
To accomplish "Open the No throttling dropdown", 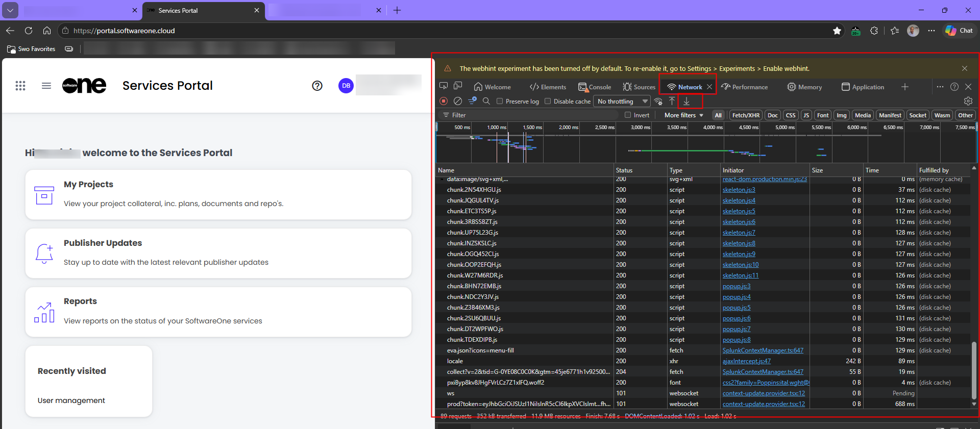I will click(622, 101).
